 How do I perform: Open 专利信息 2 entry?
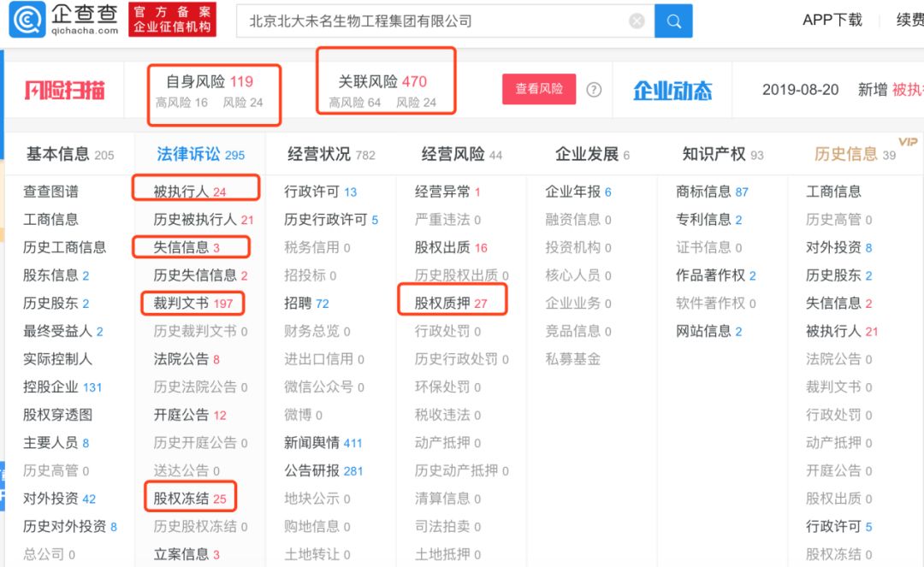(x=709, y=220)
